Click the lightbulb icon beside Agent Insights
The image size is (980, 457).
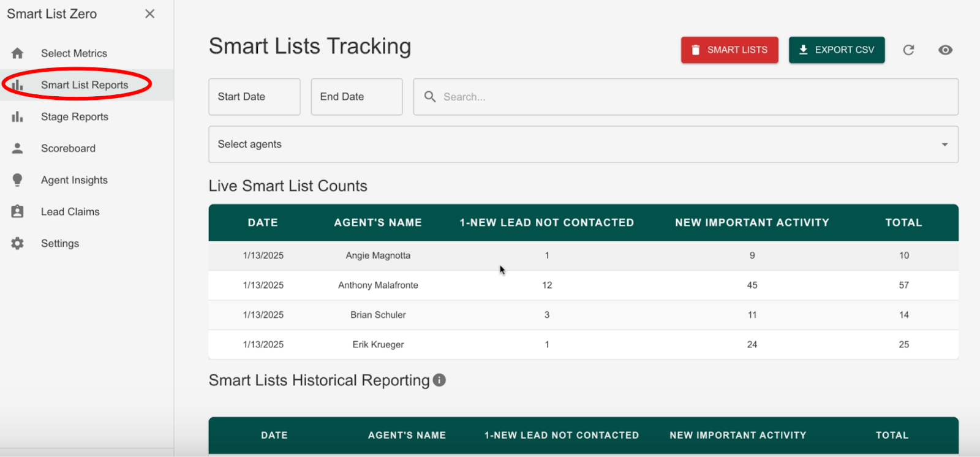[17, 179]
